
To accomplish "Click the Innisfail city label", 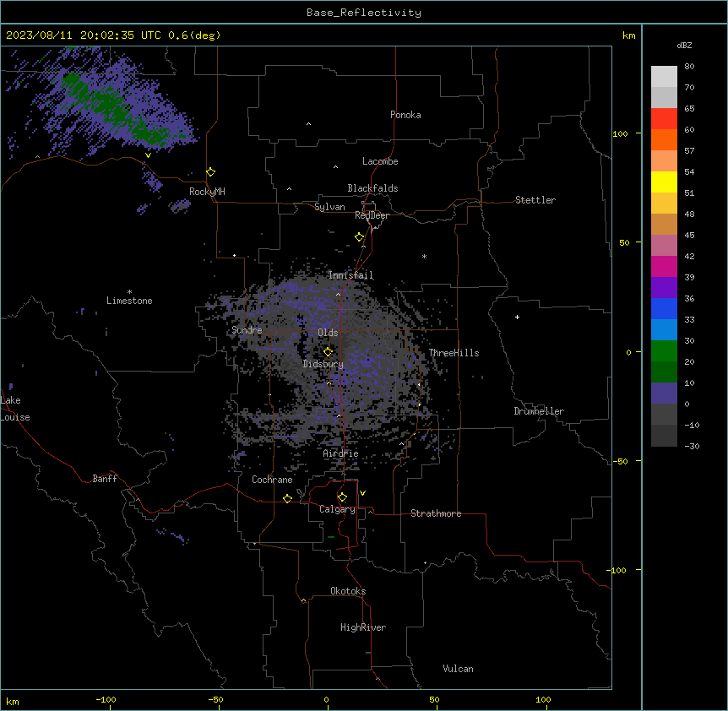I will pyautogui.click(x=350, y=275).
